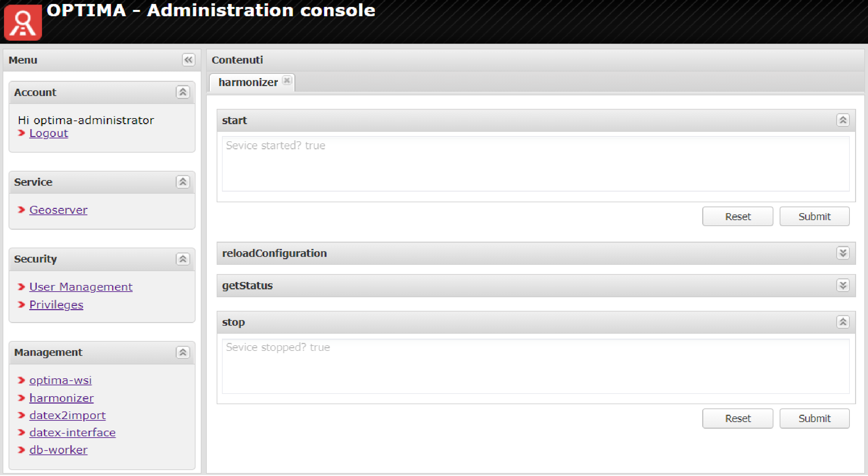Expand the reloadConfiguration section

click(843, 254)
